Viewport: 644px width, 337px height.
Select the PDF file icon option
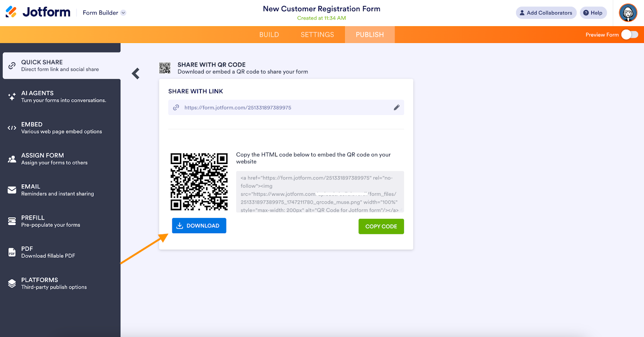click(12, 252)
